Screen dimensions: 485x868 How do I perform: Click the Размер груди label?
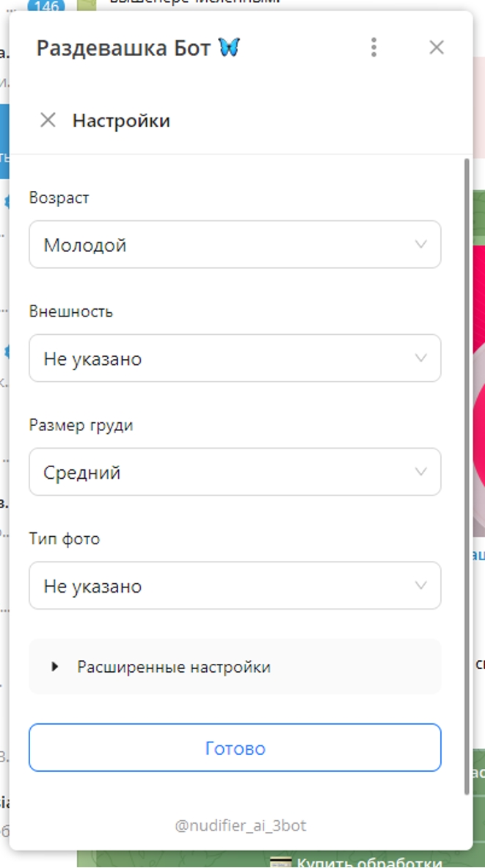(x=81, y=425)
